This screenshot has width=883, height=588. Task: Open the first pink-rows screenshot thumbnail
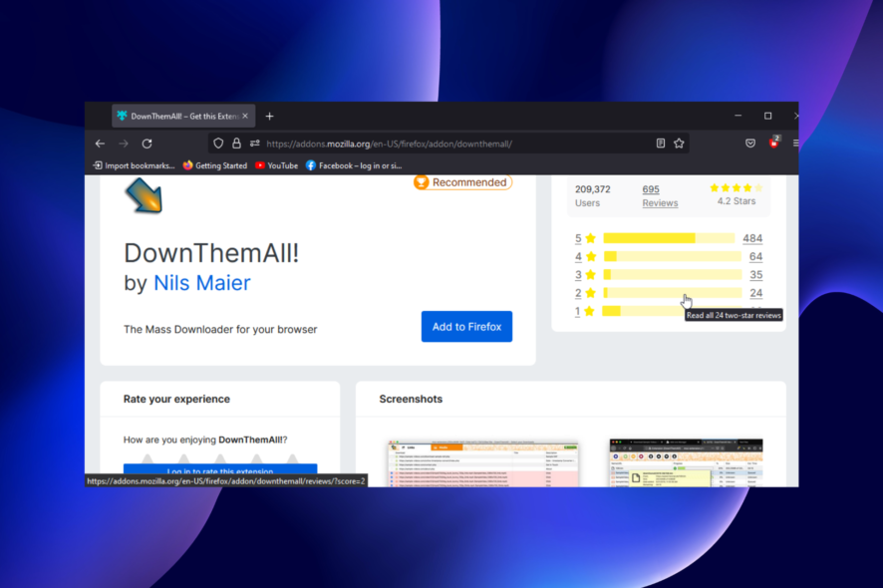pos(483,463)
